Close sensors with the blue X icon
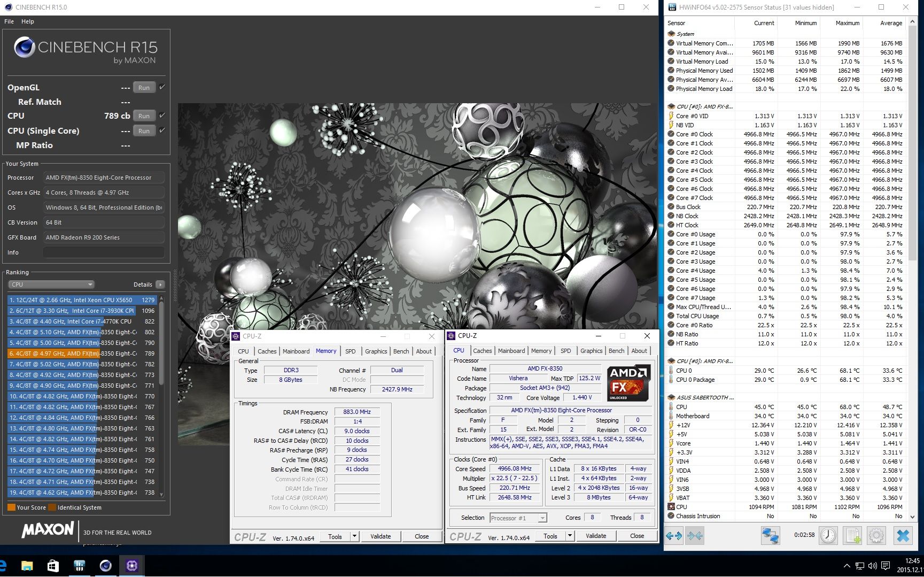The width and height of the screenshot is (924, 577). point(903,536)
